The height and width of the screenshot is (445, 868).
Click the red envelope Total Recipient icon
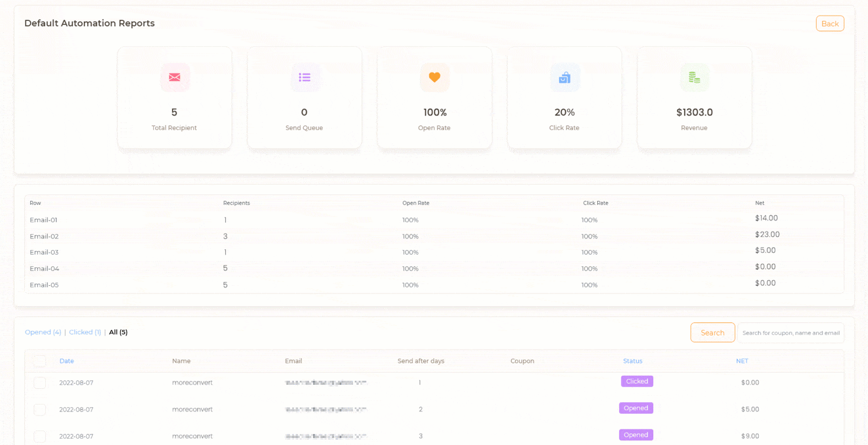click(x=174, y=78)
